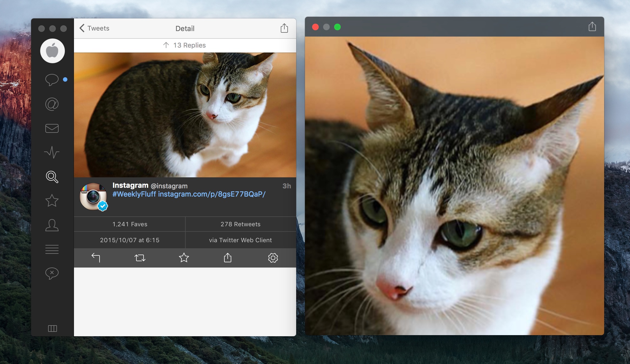This screenshot has height=364, width=630.
Task: Open the #WeeklyFluff hashtag link
Action: coord(134,194)
